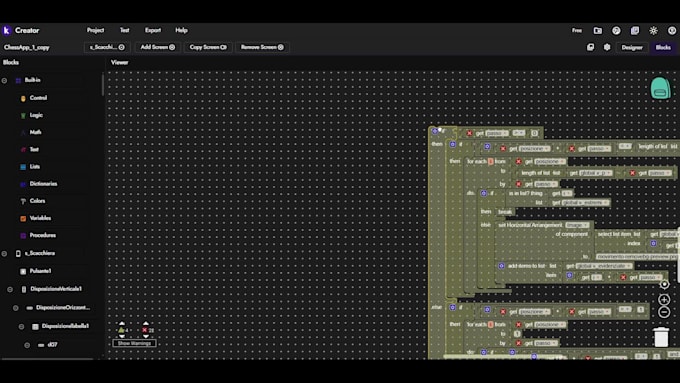Select the Text blocks category
Image resolution: width=680 pixels, height=383 pixels.
tap(34, 150)
